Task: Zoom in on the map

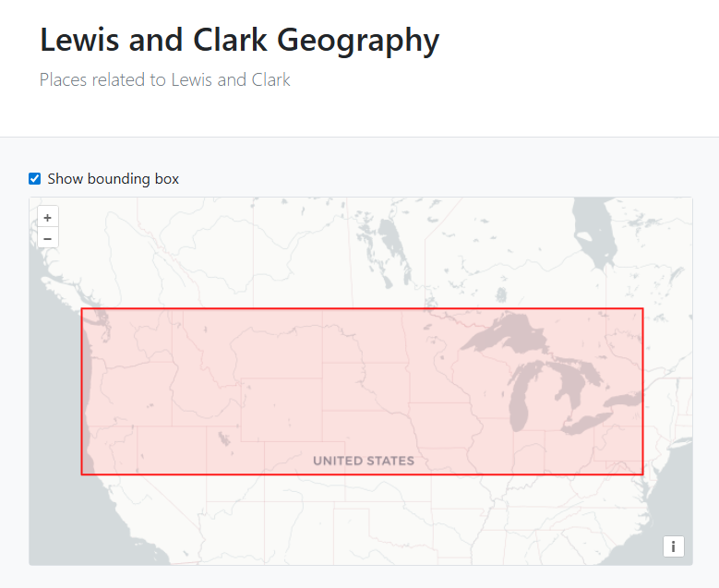Action: click(47, 218)
